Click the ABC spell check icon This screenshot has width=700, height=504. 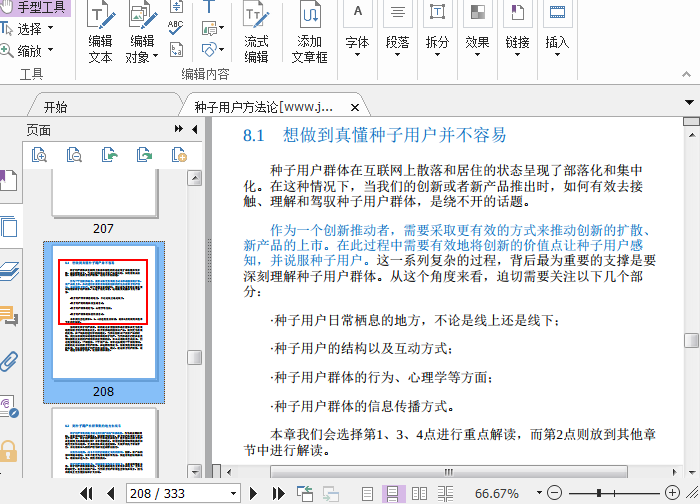175,28
